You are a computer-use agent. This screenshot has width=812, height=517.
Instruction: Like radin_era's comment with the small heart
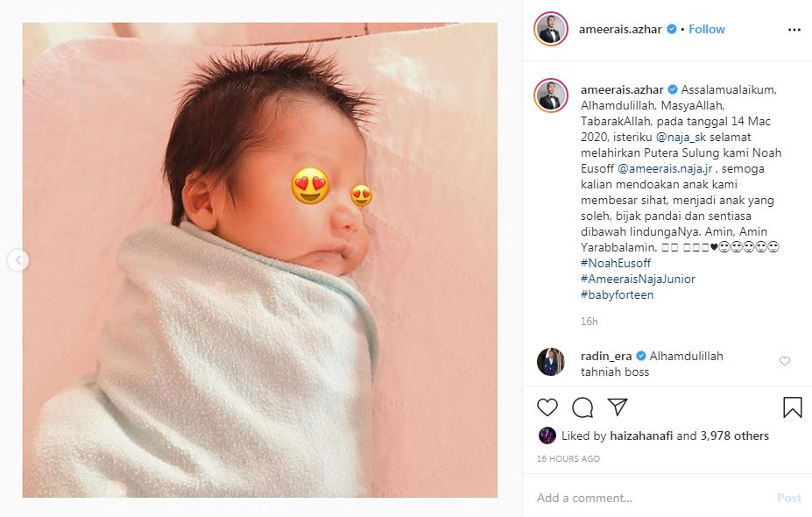point(785,361)
